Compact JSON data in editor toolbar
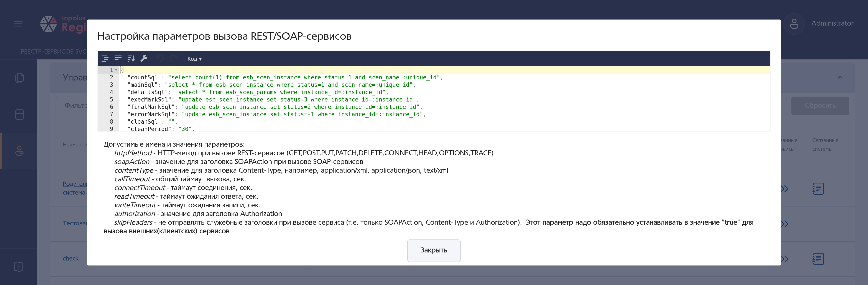868x285 pixels. click(118, 59)
